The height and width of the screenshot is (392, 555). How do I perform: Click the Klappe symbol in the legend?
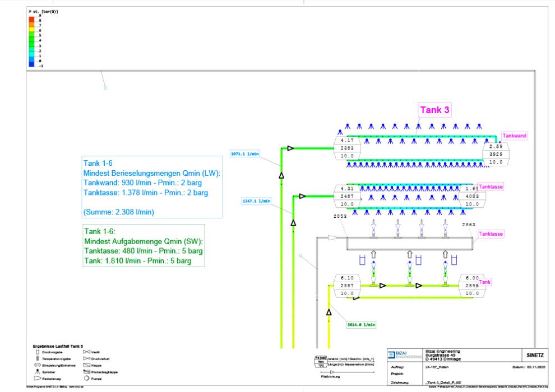click(x=86, y=365)
